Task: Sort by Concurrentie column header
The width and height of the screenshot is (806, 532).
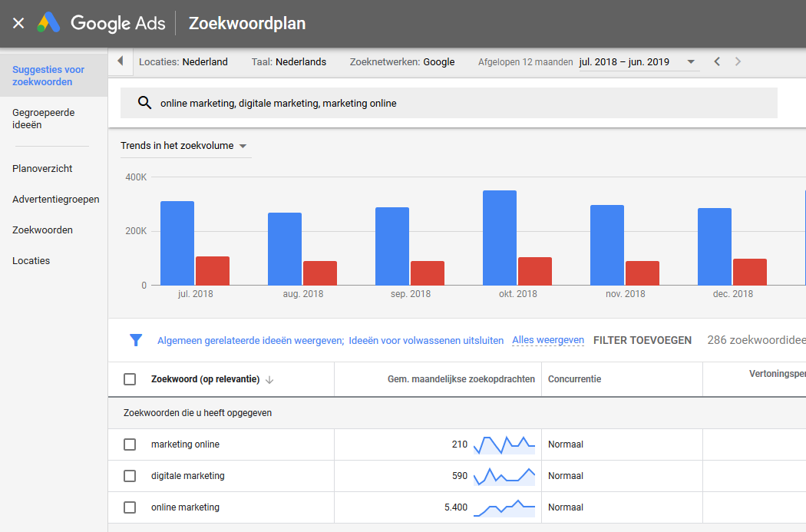Action: pyautogui.click(x=574, y=379)
